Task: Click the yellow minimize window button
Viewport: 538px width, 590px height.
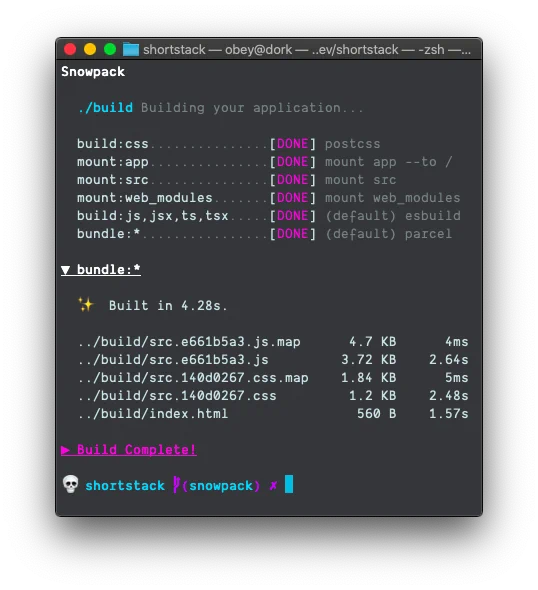Action: (x=90, y=49)
